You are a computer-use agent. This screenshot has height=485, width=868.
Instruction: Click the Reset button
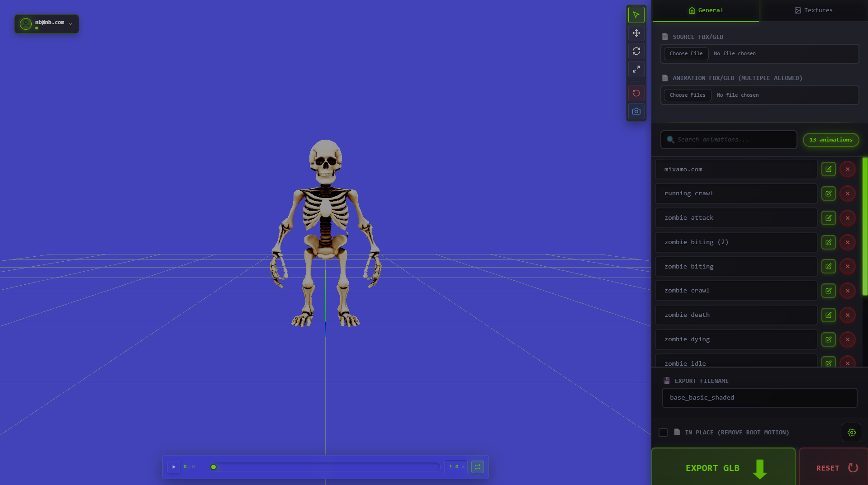pos(834,467)
